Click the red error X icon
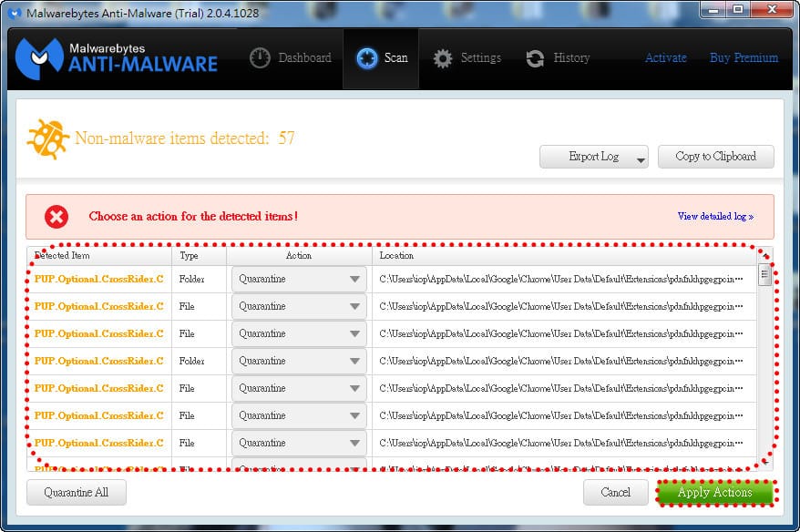800x532 pixels. 56,217
